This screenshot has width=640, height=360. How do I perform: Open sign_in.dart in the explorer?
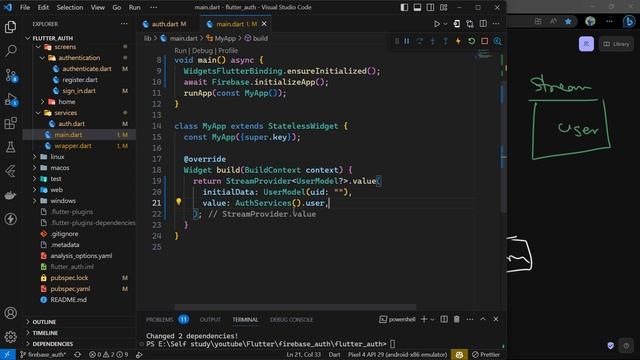pos(79,91)
